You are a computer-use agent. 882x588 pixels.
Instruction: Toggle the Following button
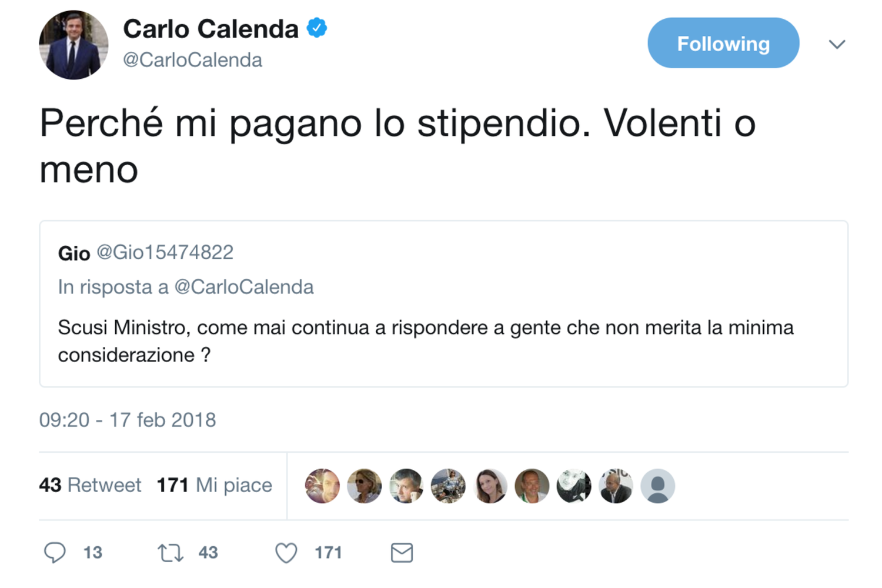pyautogui.click(x=723, y=43)
